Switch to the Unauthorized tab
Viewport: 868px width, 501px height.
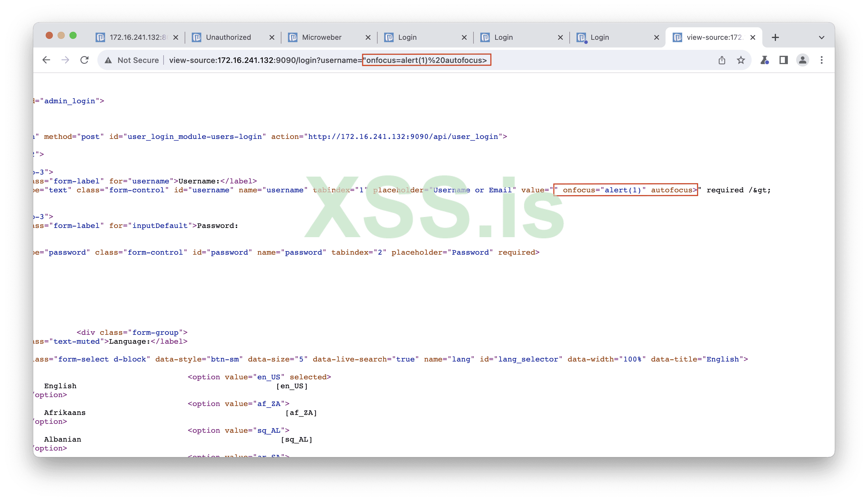click(228, 37)
